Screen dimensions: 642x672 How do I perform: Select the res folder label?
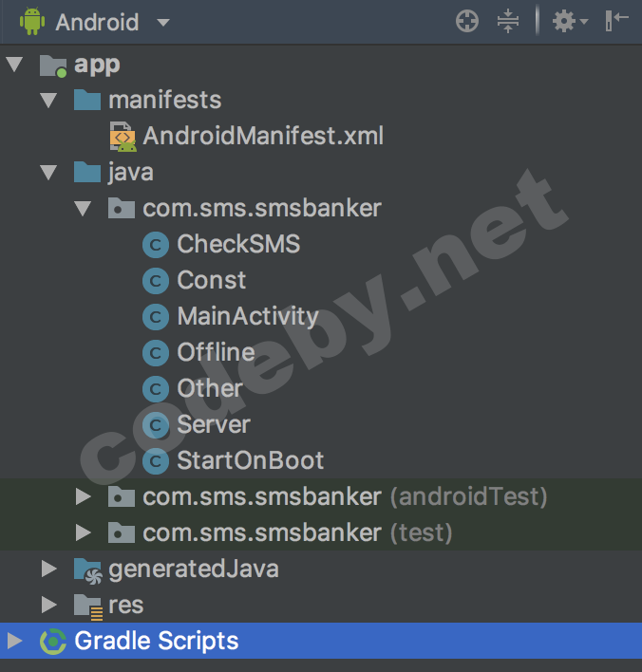(126, 606)
